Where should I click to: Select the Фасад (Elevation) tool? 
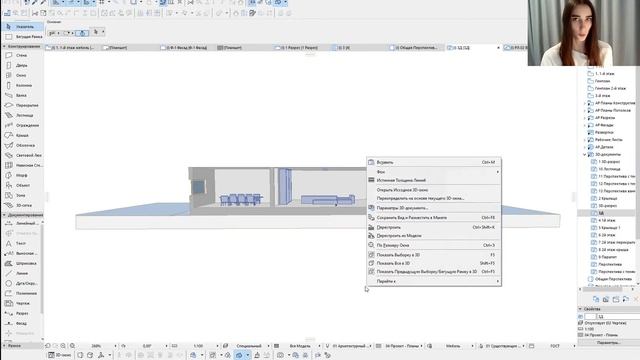click(x=21, y=323)
